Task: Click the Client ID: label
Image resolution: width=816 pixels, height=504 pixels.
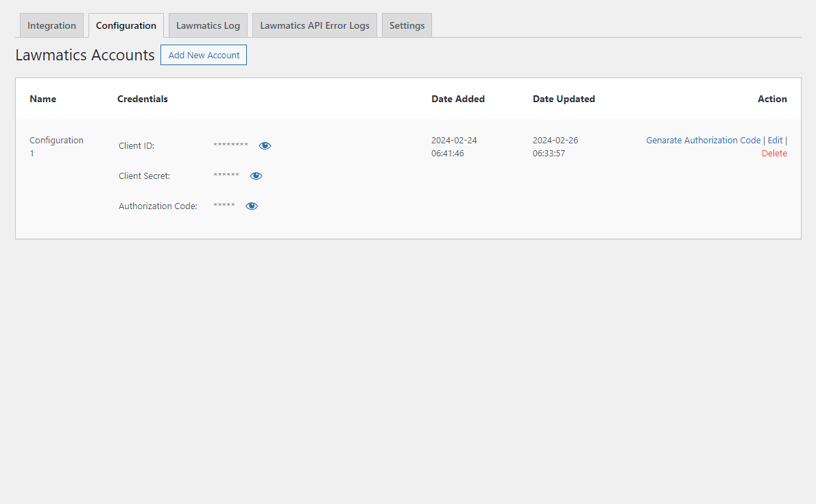Action: [x=136, y=146]
